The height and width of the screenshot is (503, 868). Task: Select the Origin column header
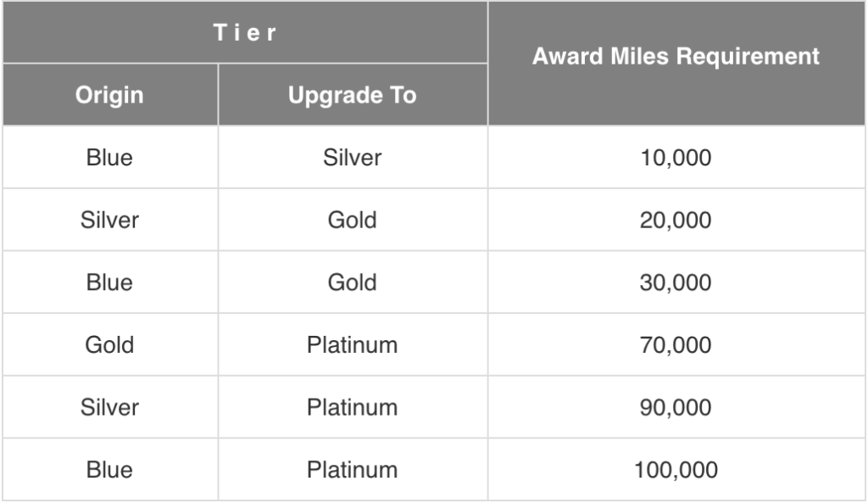109,95
